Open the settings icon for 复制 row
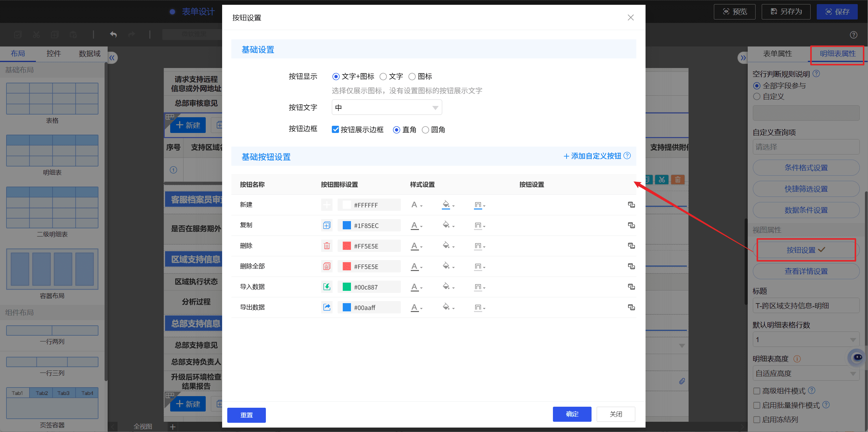Screen dimensions: 868x432 [631, 225]
